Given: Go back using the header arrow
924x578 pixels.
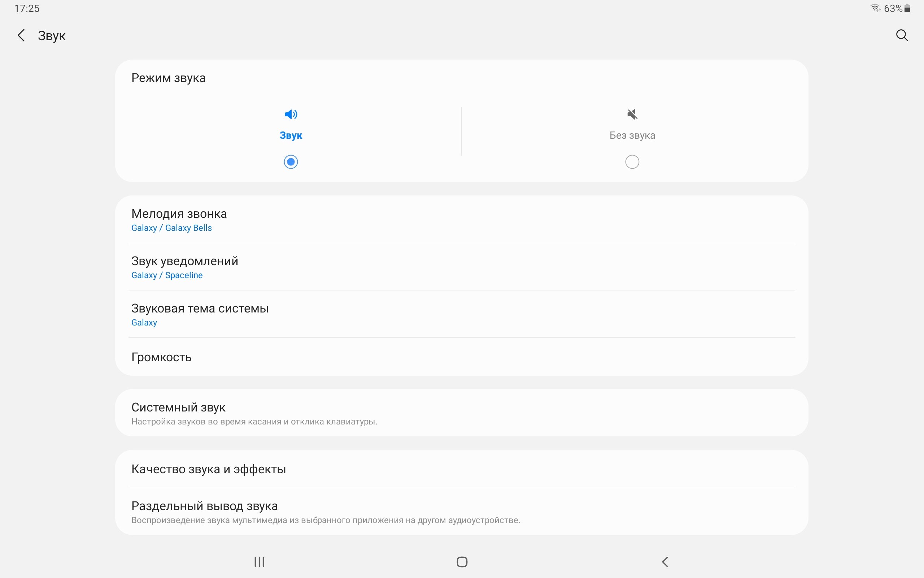Looking at the screenshot, I should 21,35.
